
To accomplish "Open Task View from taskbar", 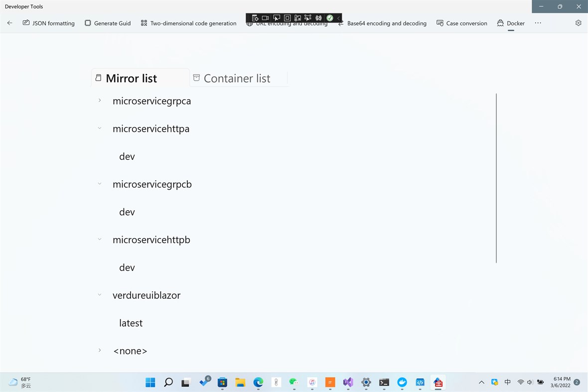I will [x=186, y=382].
